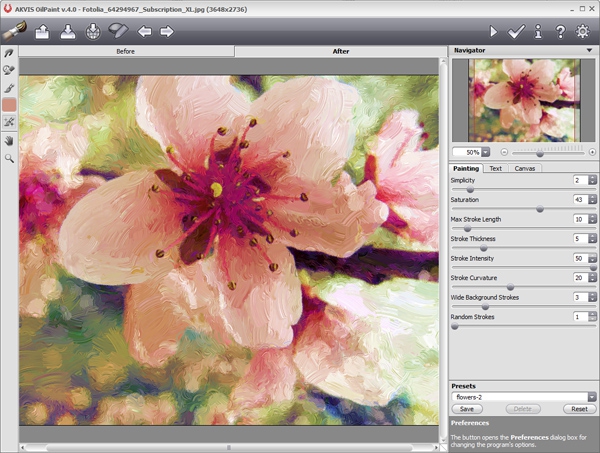The image size is (600, 453).
Task: Open the Text tab
Action: pyautogui.click(x=496, y=168)
